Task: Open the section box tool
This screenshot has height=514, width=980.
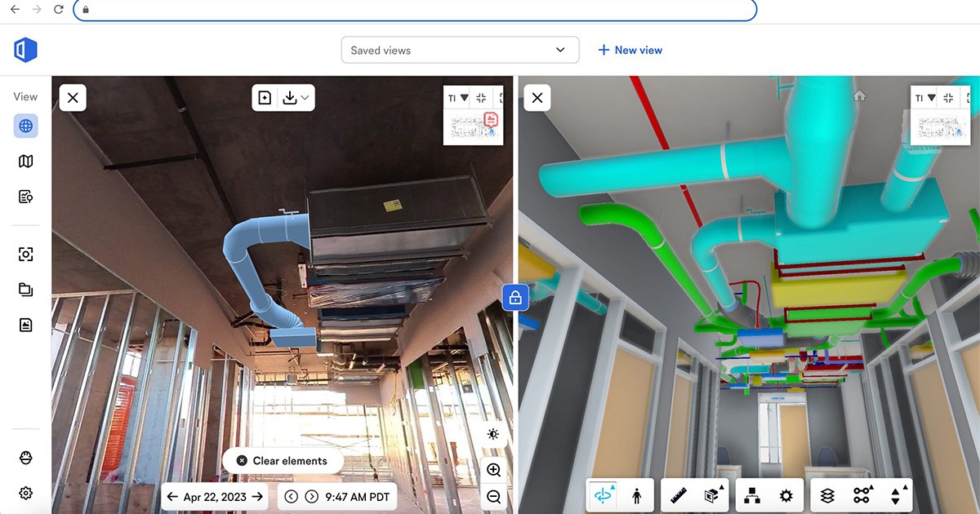Action: point(712,495)
